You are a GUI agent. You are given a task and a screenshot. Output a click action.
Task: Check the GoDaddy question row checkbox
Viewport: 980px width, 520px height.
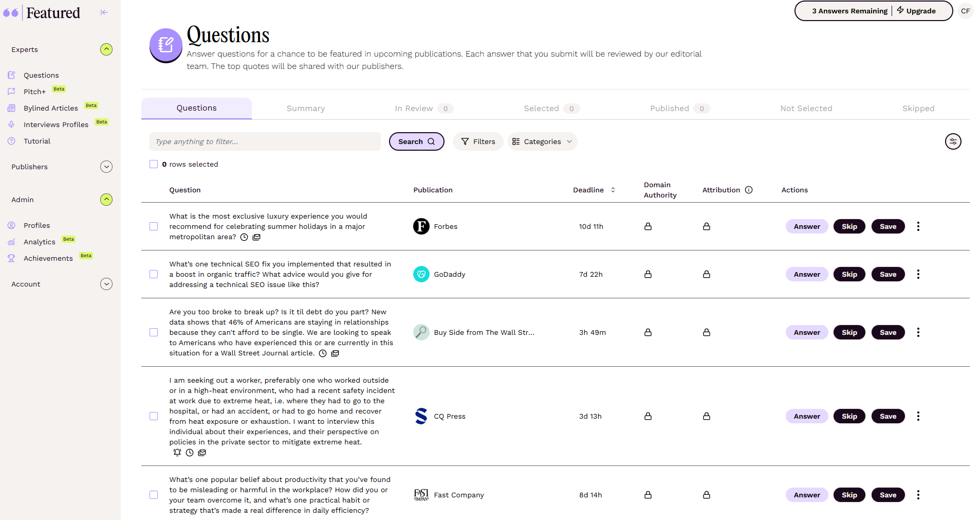(154, 274)
